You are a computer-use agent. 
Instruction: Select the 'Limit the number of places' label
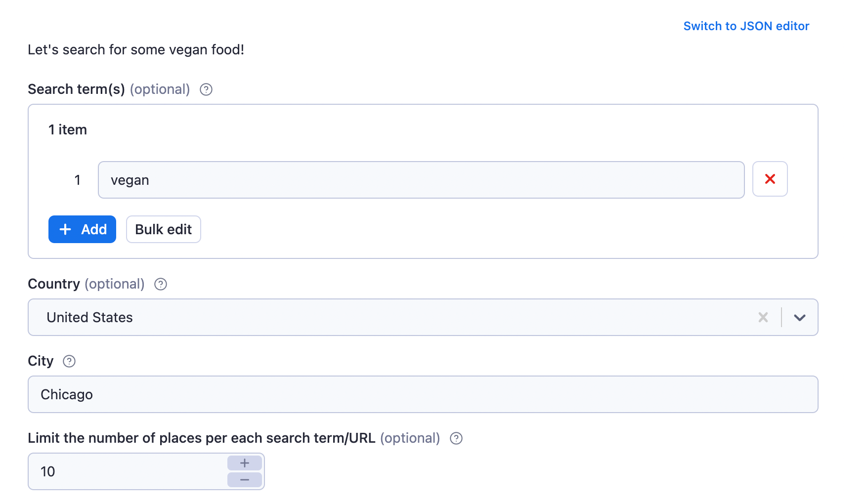coord(202,438)
